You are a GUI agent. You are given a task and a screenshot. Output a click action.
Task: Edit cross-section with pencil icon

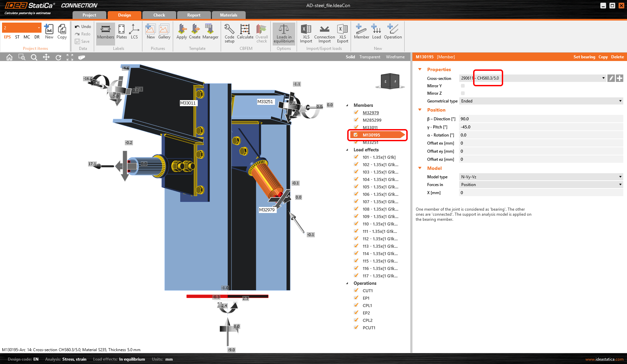tap(611, 78)
